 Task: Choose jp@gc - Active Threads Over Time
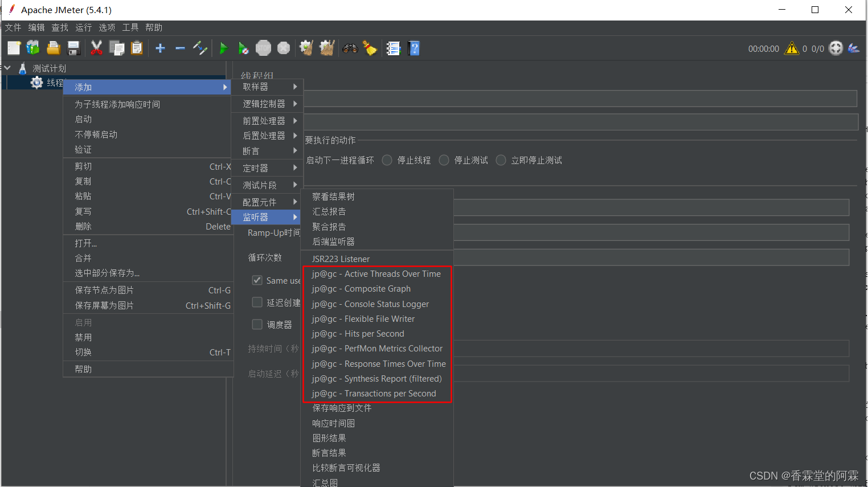point(377,274)
